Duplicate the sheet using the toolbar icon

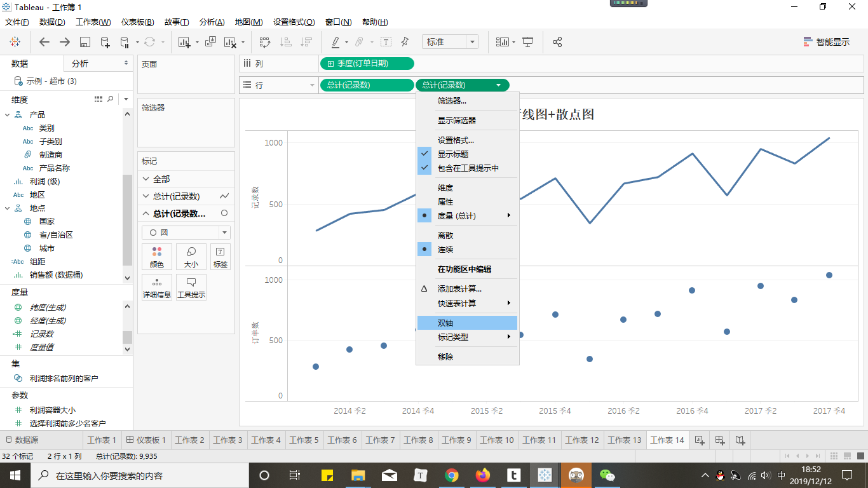[210, 42]
